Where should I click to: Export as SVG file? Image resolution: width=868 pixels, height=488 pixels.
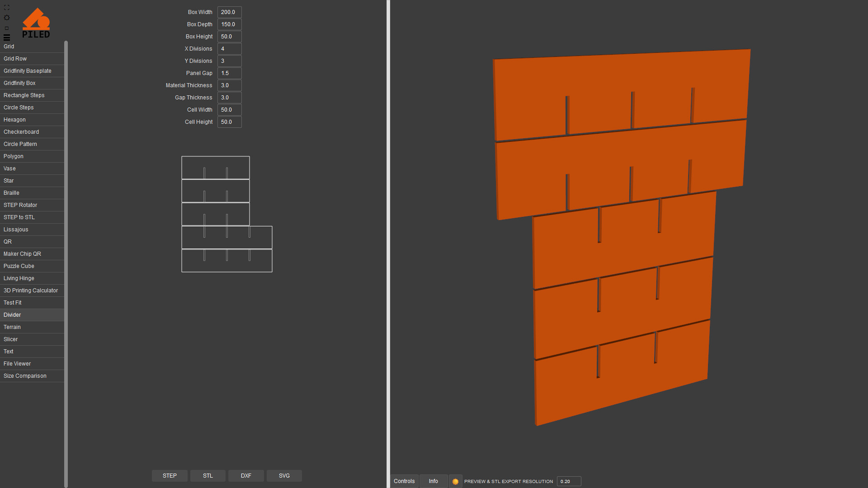coord(284,476)
